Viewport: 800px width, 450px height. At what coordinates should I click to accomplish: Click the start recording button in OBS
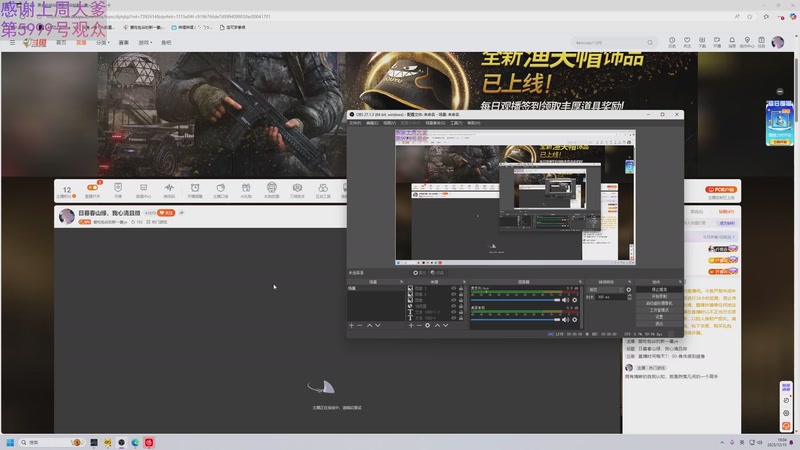click(x=659, y=296)
